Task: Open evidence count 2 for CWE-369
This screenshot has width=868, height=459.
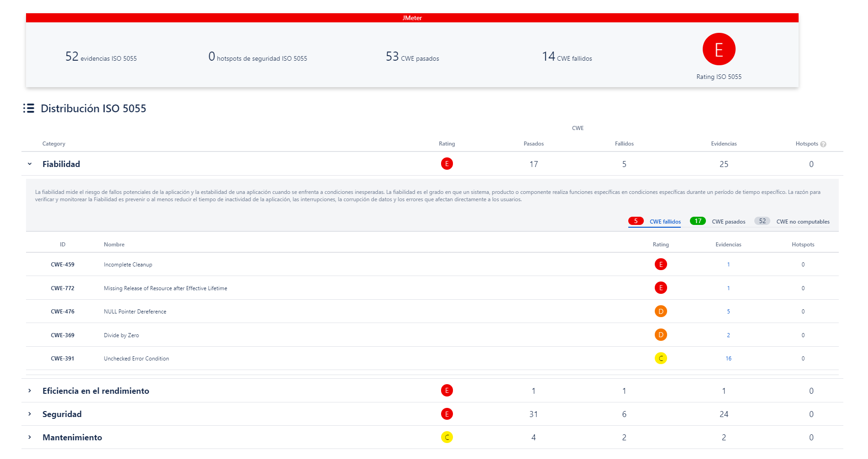Action: coord(728,335)
